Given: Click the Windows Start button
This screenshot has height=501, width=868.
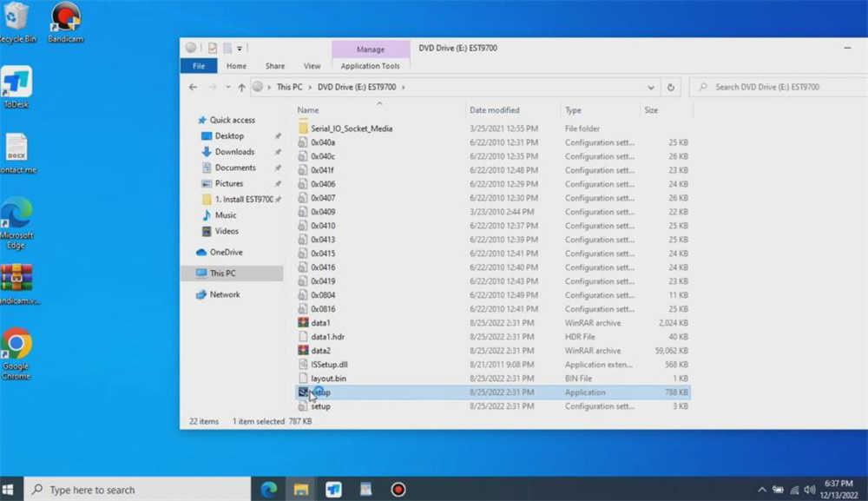Looking at the screenshot, I should 8,490.
